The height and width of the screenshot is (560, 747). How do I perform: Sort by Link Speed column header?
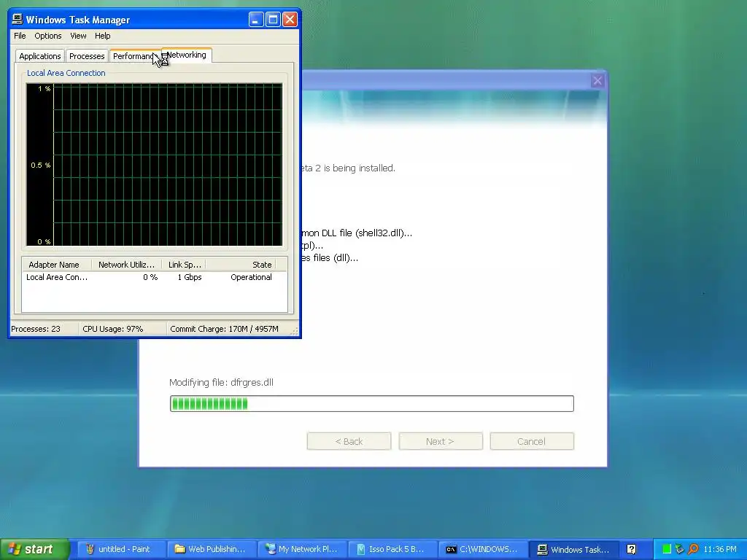184,264
